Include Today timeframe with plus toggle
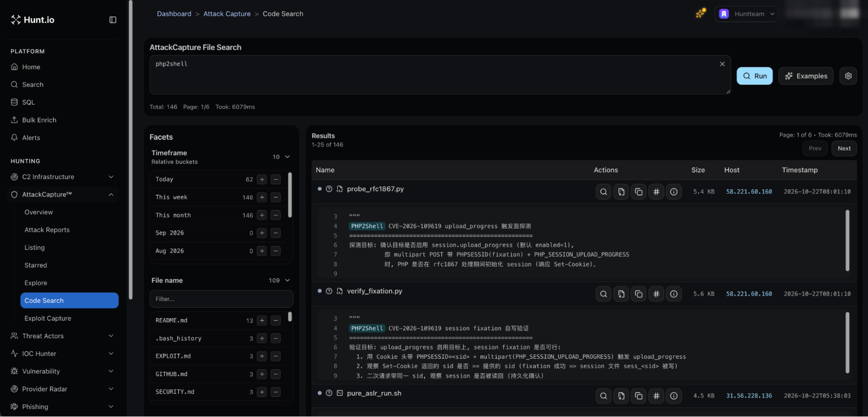The height and width of the screenshot is (417, 868). coord(262,180)
